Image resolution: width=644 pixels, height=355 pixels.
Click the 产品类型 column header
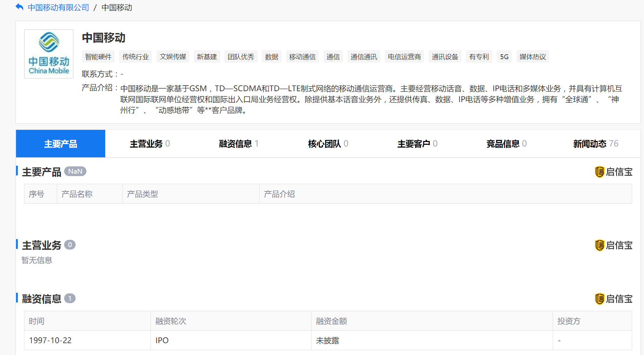191,194
